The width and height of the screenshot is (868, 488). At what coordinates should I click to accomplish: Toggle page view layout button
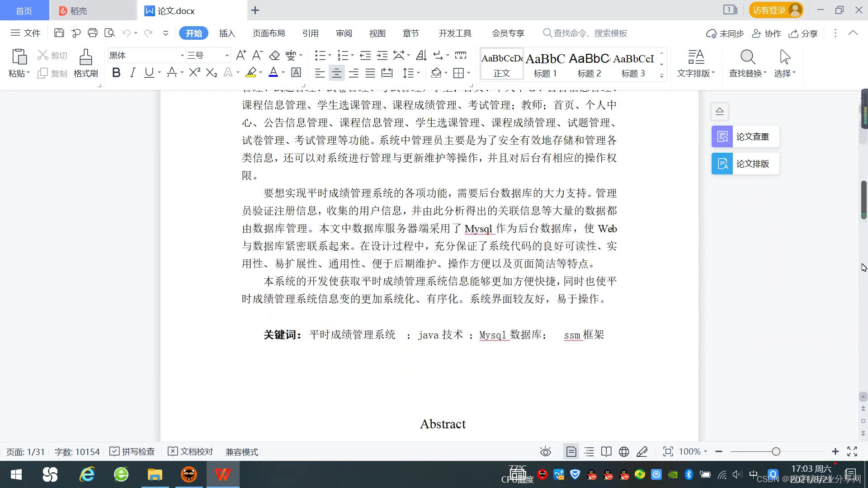pos(571,451)
